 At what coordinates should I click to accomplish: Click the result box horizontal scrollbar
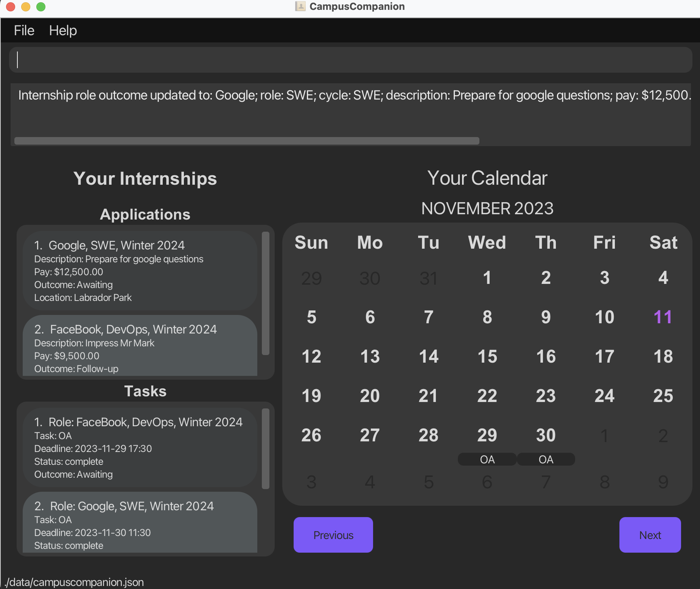coord(247,141)
